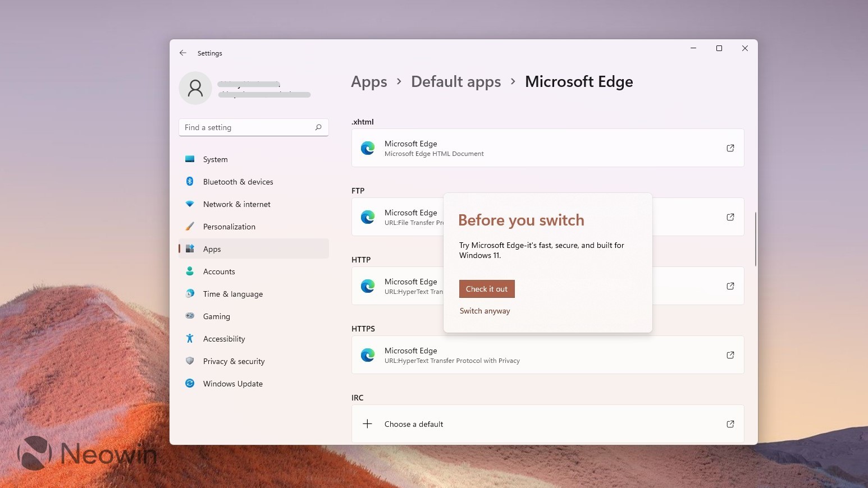Select the Bluetooth icon in sidebar

(x=190, y=182)
